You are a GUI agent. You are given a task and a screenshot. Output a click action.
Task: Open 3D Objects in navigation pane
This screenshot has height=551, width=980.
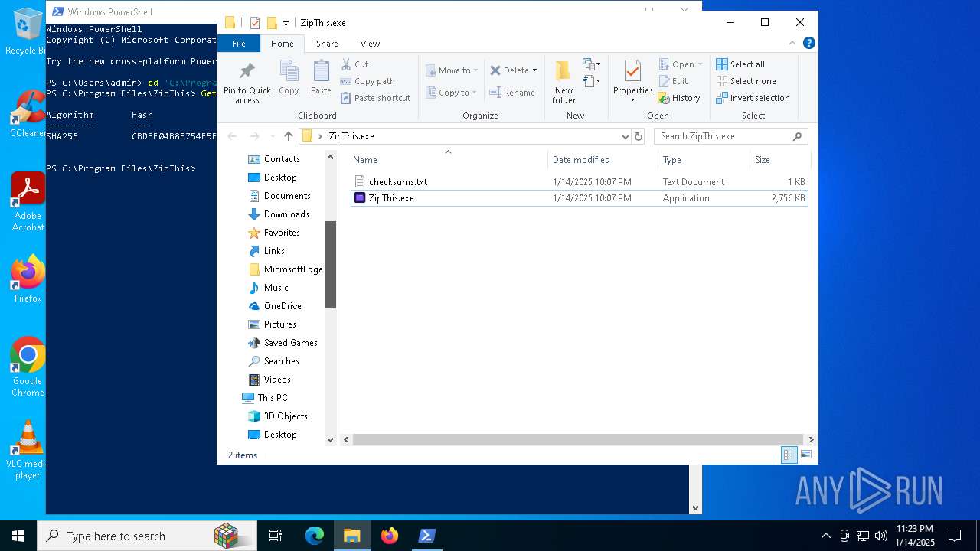286,416
